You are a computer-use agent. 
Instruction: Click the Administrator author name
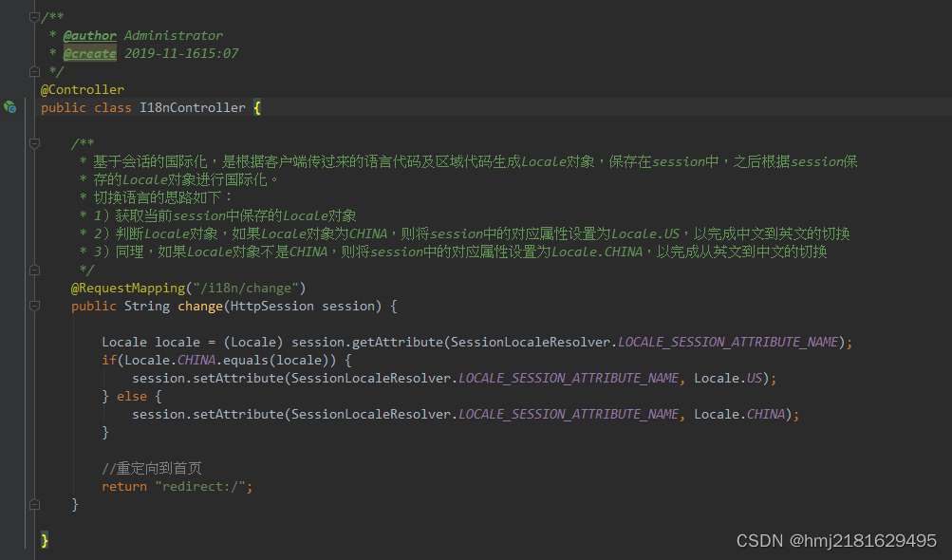coord(174,35)
